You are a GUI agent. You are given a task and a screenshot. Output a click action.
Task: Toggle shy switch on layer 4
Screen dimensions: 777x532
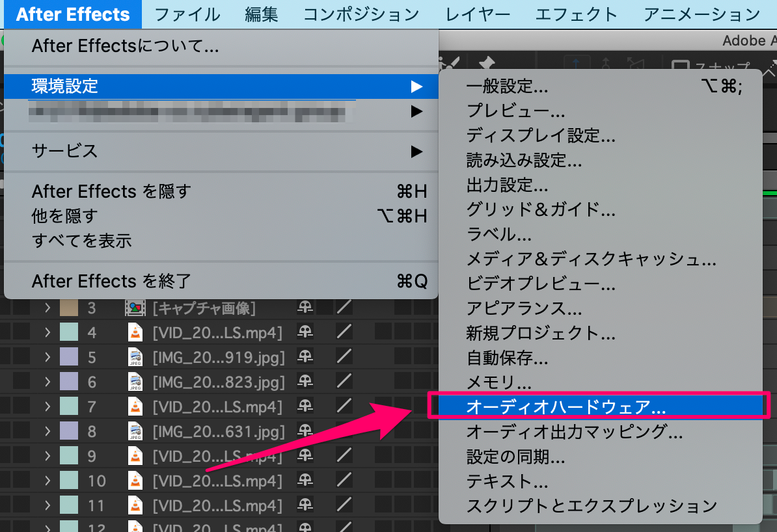tap(305, 332)
